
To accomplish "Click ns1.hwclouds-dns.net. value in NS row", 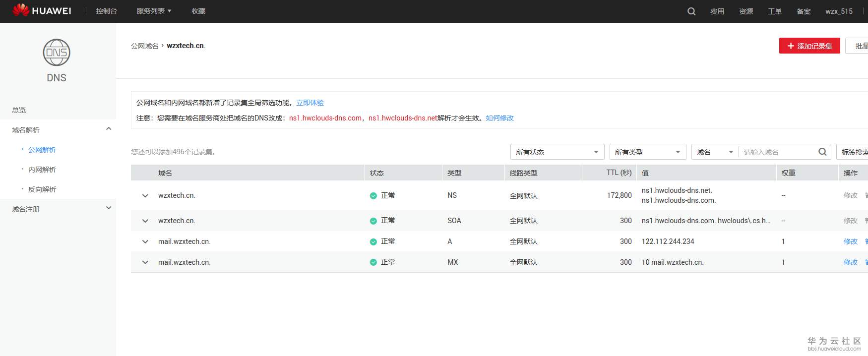I will (677, 190).
